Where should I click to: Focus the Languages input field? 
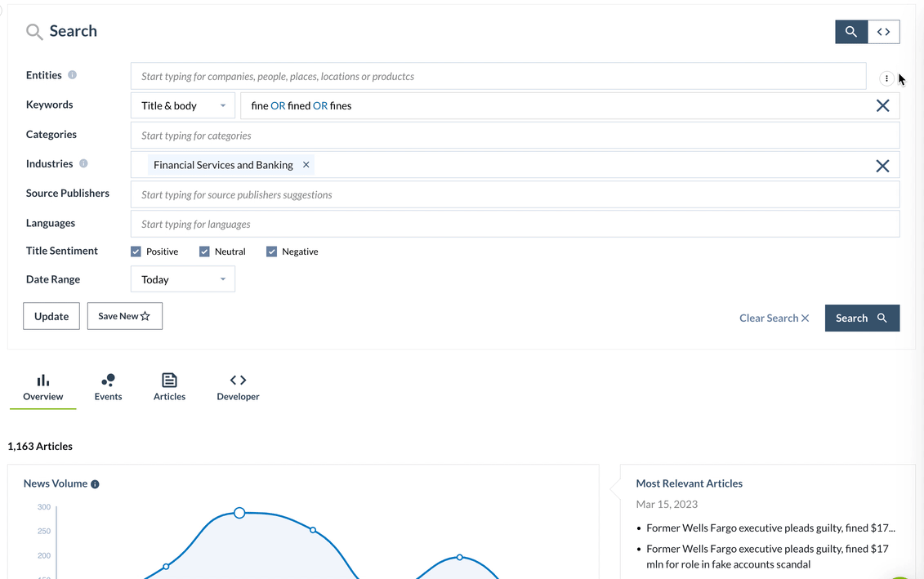pyautogui.click(x=515, y=225)
